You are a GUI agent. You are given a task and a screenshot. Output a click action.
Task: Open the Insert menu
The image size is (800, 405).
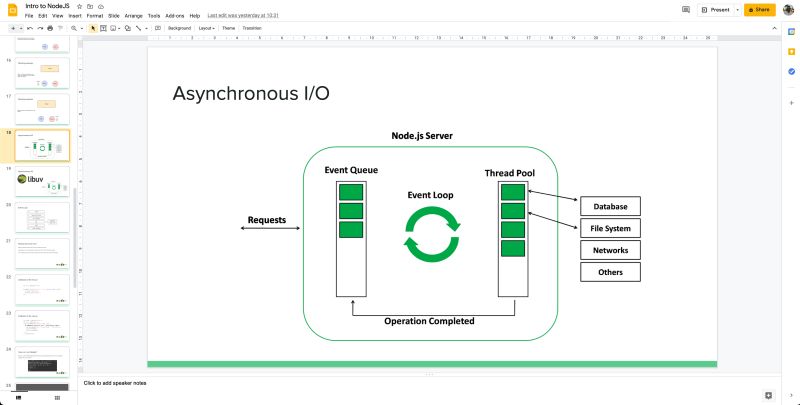(x=75, y=16)
